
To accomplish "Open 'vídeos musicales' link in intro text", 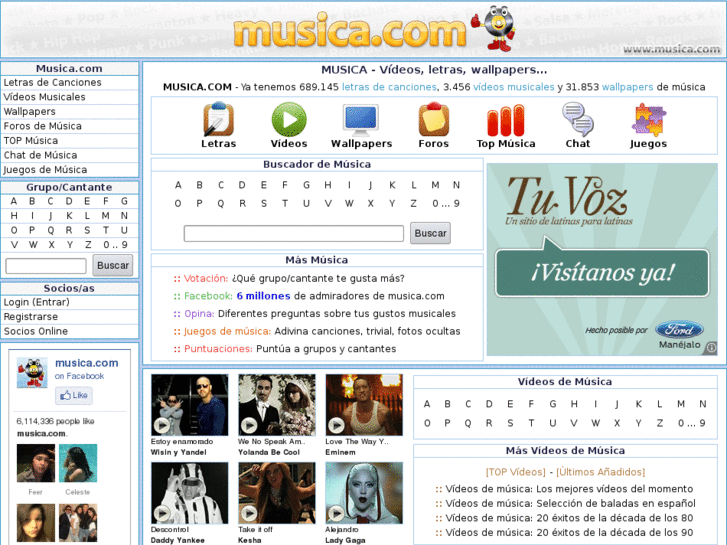I will (x=513, y=87).
